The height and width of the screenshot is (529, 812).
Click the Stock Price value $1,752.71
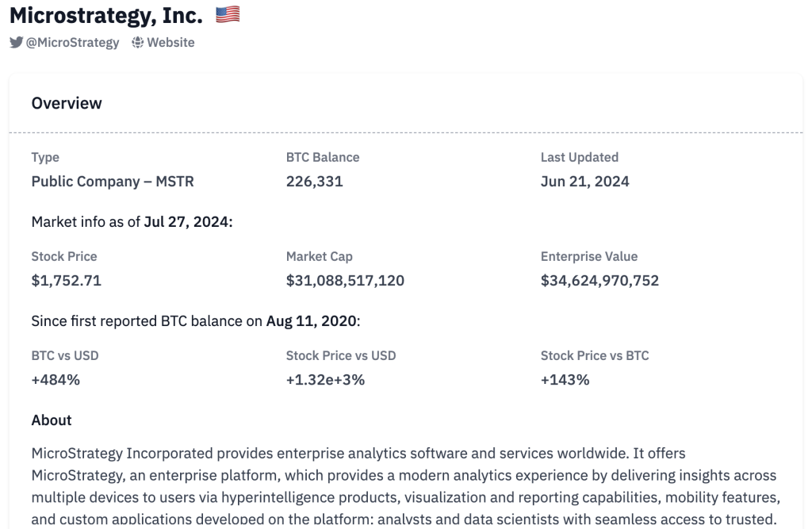67,280
